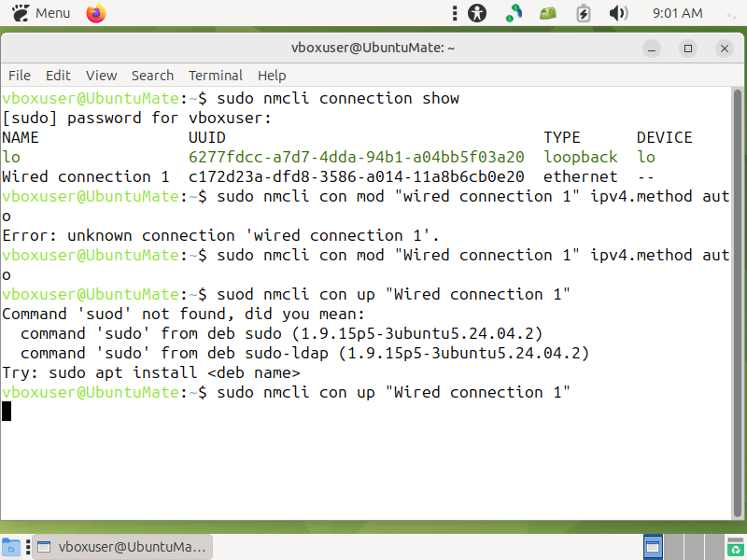The width and height of the screenshot is (747, 560).
Task: Click the terminal title vboxuser@UbuntuMate: ~
Action: 373,49
